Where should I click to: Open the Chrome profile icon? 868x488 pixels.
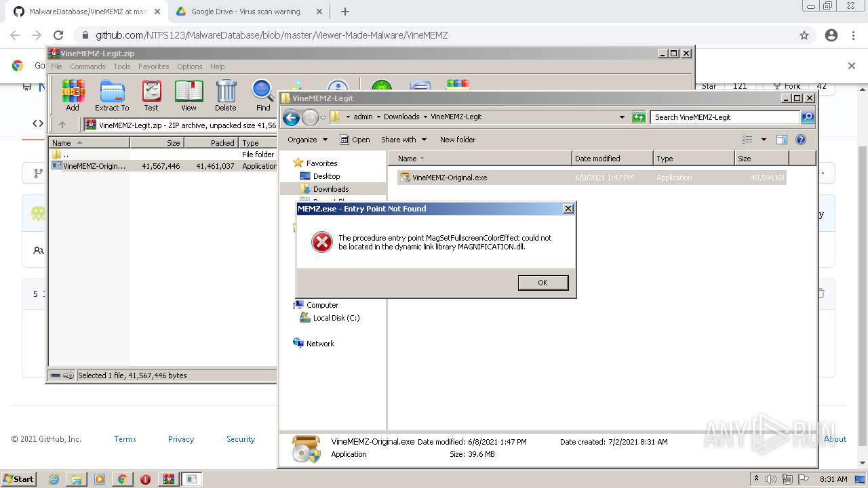click(831, 35)
